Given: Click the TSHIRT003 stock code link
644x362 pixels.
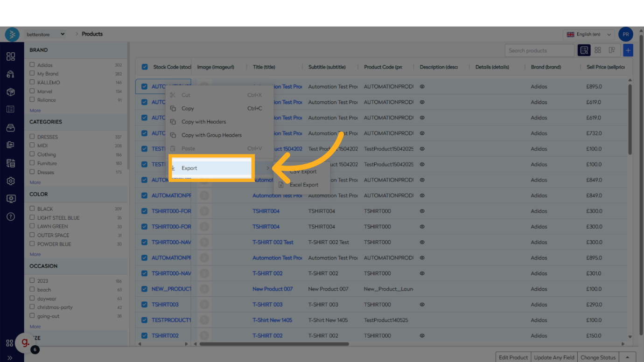Looking at the screenshot, I should (165, 305).
